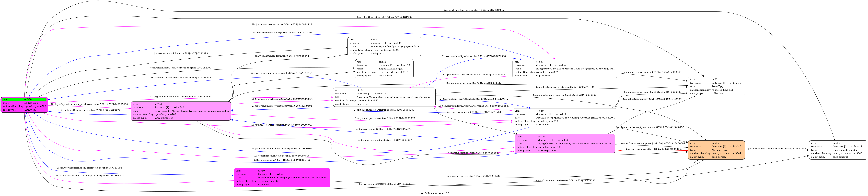Click edge label ea:work:composer 569 to 556
Image resolution: width=868 pixels, height=196 pixels.
click(474, 176)
